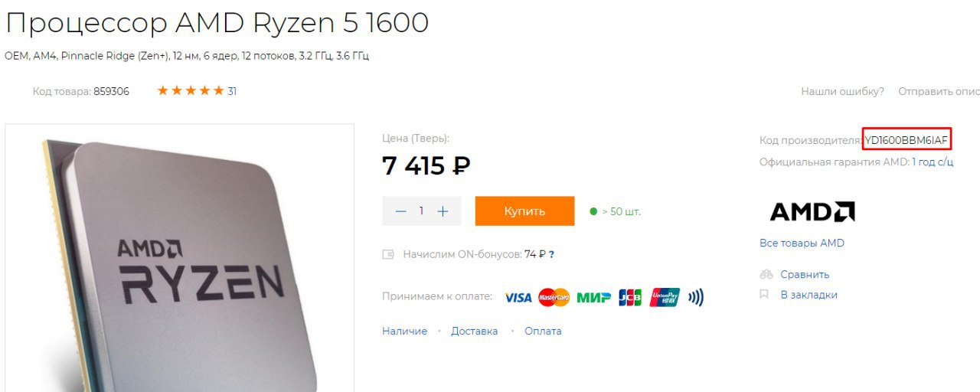Click the quantity input field

pos(421,211)
